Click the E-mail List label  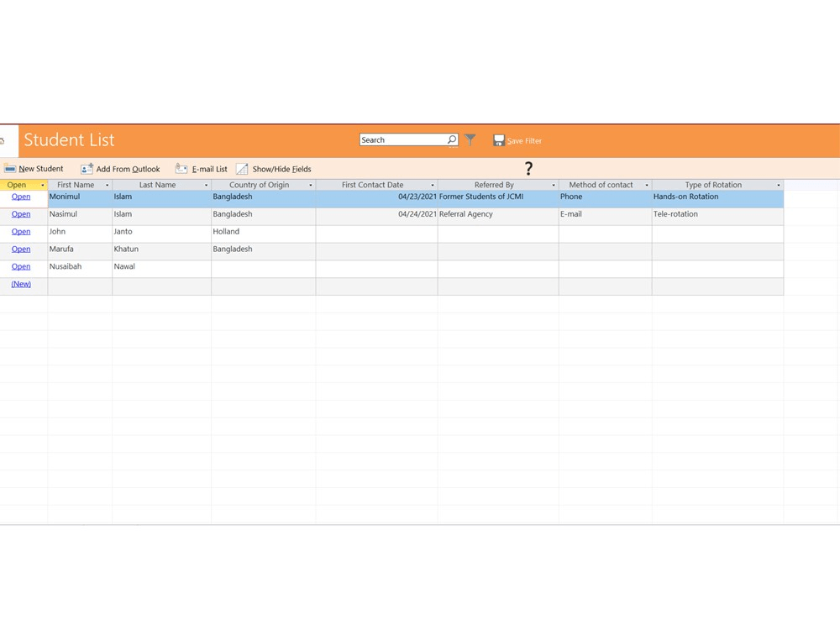point(209,170)
